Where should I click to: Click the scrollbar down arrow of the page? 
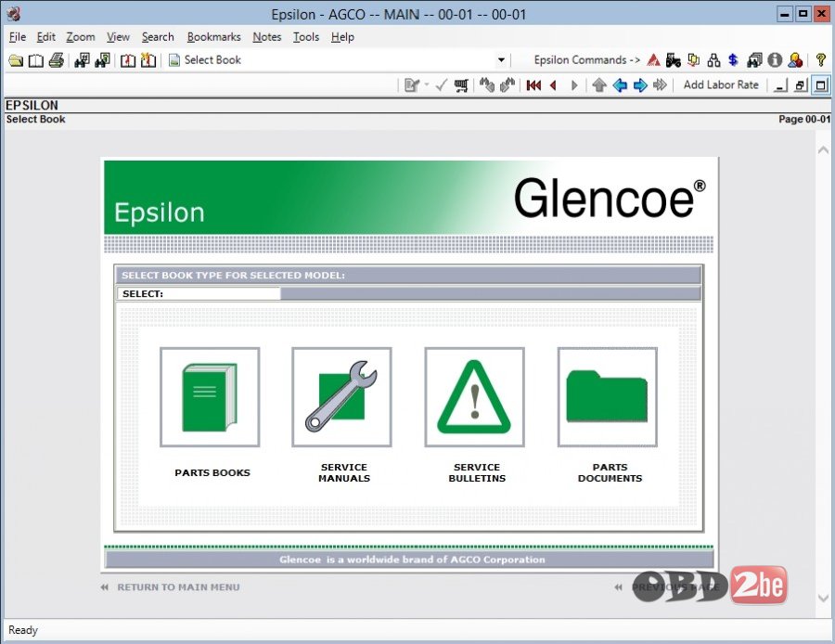tap(823, 599)
